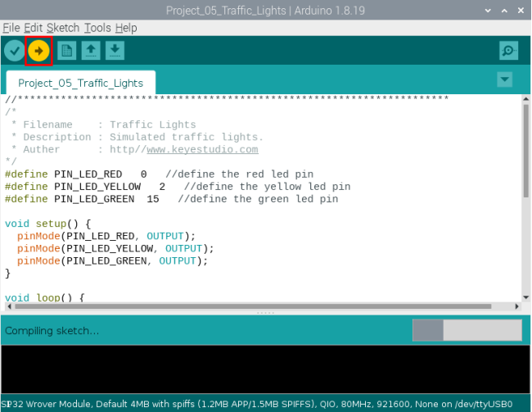Click the Upload arrow button
The height and width of the screenshot is (412, 532).
pos(38,51)
